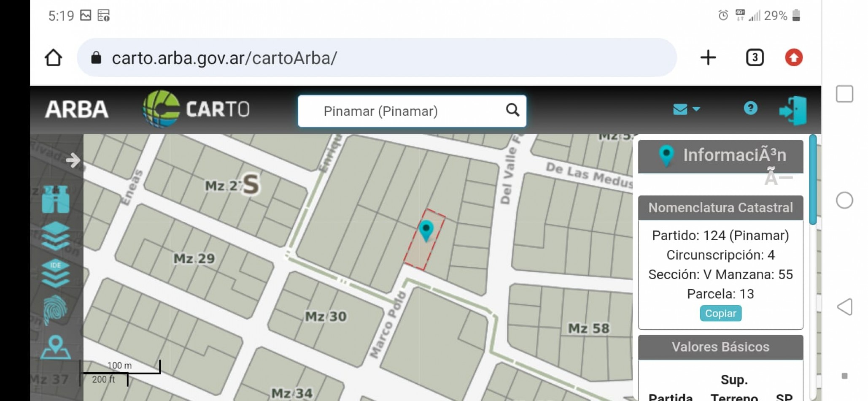
Task: Click the highlighted red dashed parcel
Action: (424, 239)
